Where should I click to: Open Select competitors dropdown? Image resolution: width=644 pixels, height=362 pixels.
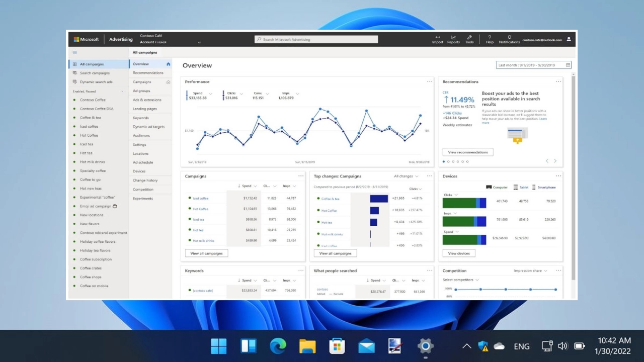(460, 280)
